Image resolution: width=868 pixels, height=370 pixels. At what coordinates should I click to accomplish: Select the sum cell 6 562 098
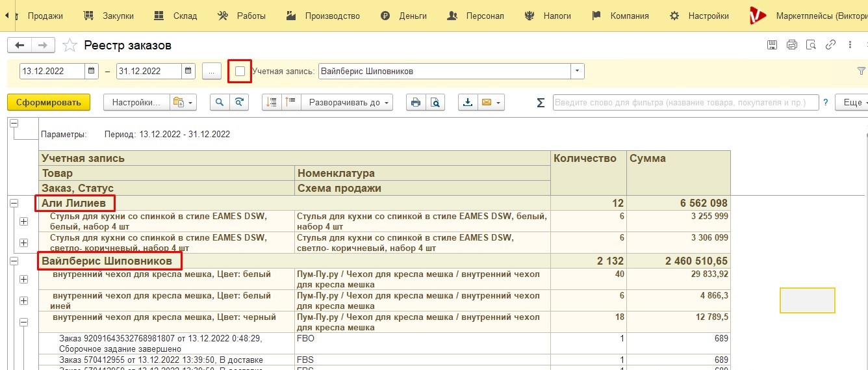click(x=679, y=204)
